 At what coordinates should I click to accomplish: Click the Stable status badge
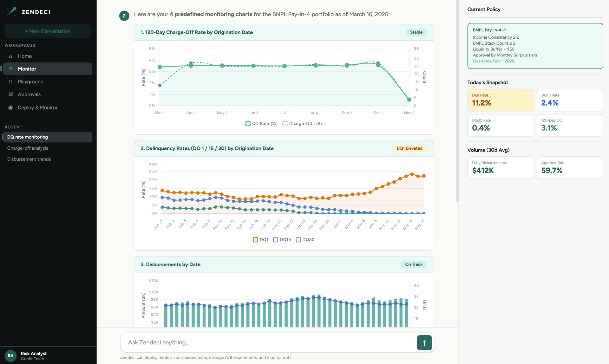(x=416, y=32)
